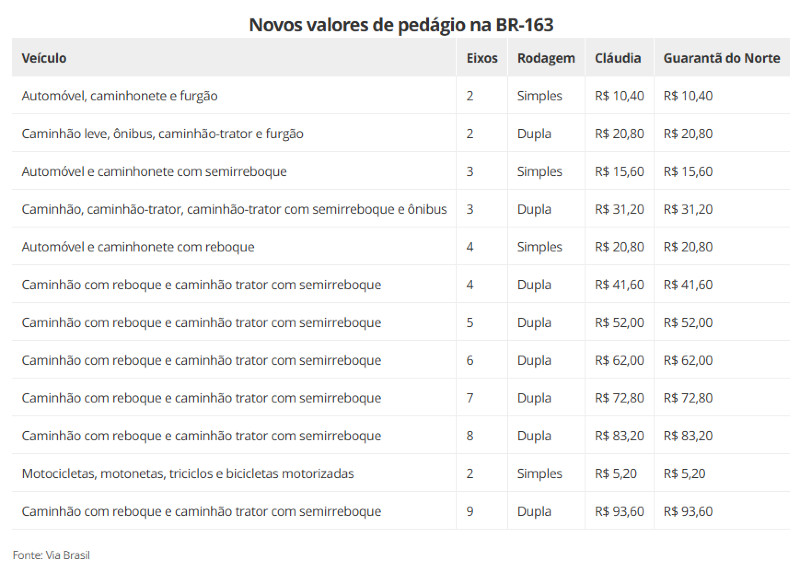
Task: Click the table title Novos valores de pedágio
Action: click(401, 25)
